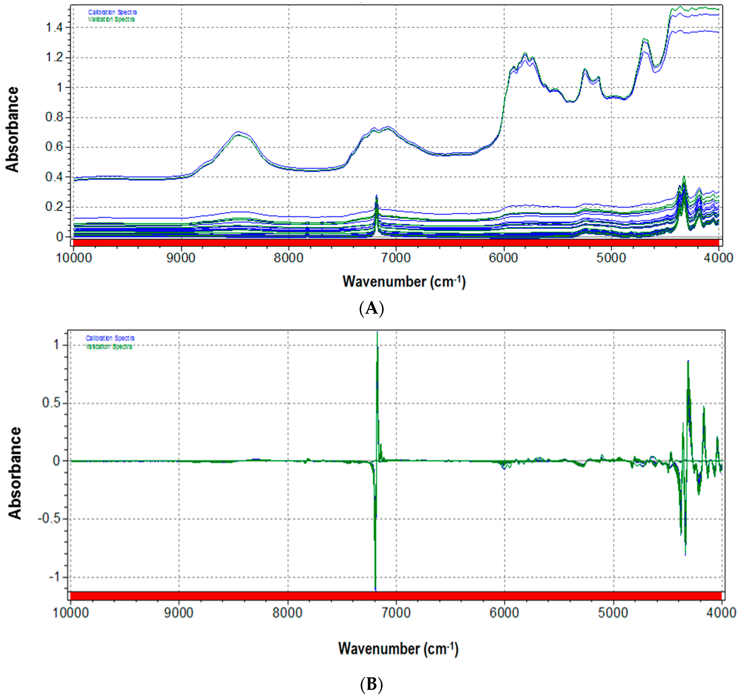Screen dimensions: 740x700
Task: Click the Wavenumber axis title of chart A
Action: pyautogui.click(x=404, y=282)
